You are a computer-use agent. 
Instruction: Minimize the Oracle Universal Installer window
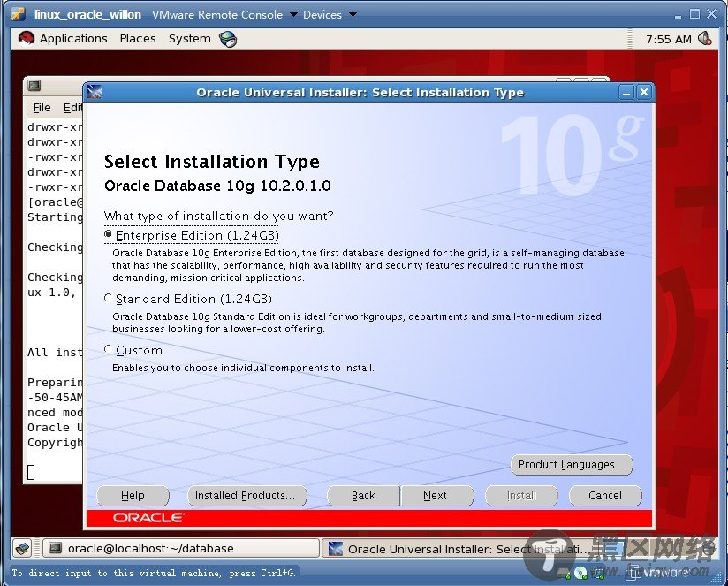tap(626, 93)
